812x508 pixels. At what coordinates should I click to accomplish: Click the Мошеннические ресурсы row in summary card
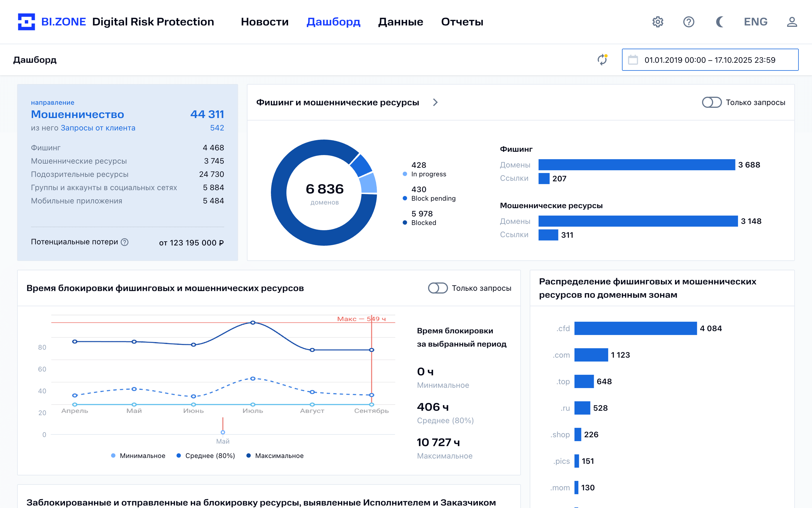[127, 161]
